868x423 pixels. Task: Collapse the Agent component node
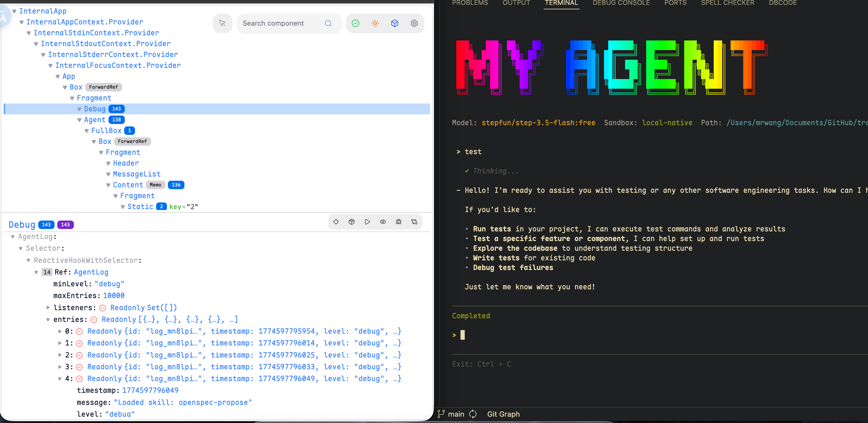tap(80, 120)
